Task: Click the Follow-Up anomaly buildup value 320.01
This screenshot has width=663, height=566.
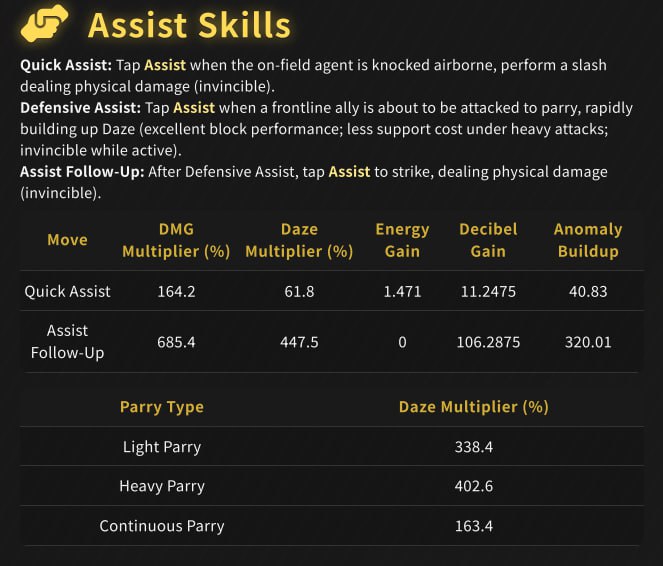Action: coord(588,342)
